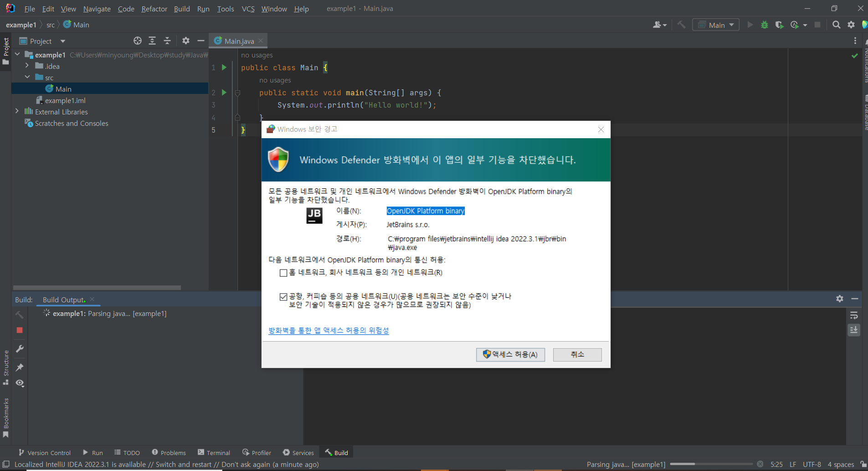Image resolution: width=868 pixels, height=471 pixels.
Task: Select the Build Output tab
Action: (x=63, y=300)
